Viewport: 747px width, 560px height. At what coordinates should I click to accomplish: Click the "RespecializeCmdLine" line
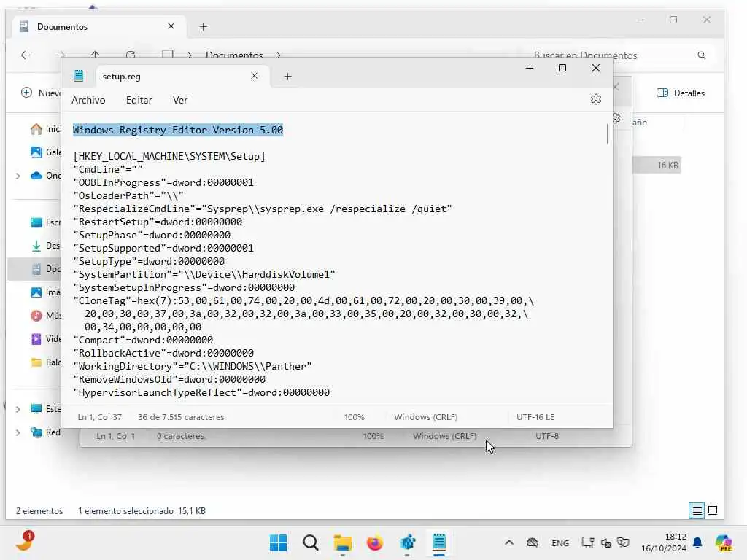coord(263,209)
